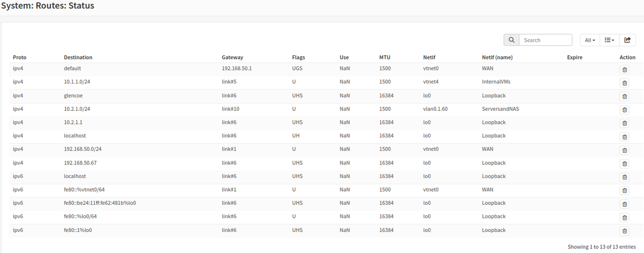
Task: Delete the default route via 192.168.50.1
Action: click(x=624, y=70)
